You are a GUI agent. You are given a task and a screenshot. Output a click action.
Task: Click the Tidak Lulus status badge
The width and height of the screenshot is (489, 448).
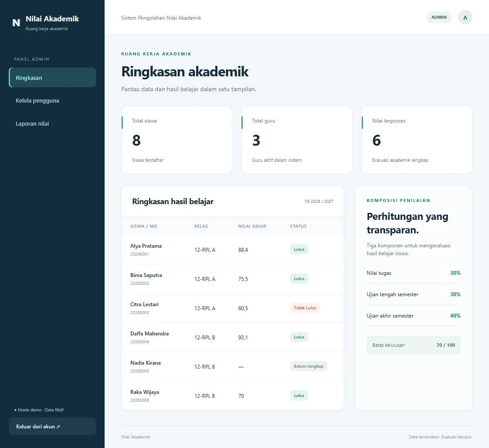305,308
